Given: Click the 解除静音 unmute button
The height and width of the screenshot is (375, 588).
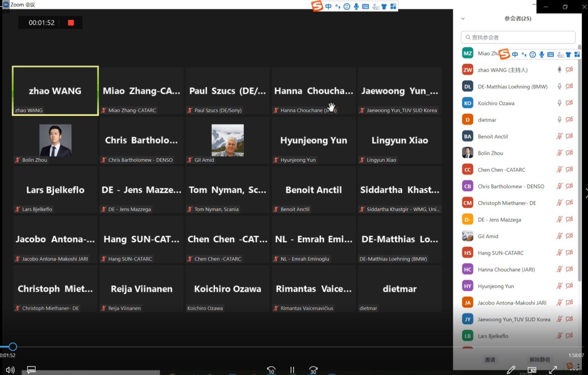Looking at the screenshot, I should 539,360.
